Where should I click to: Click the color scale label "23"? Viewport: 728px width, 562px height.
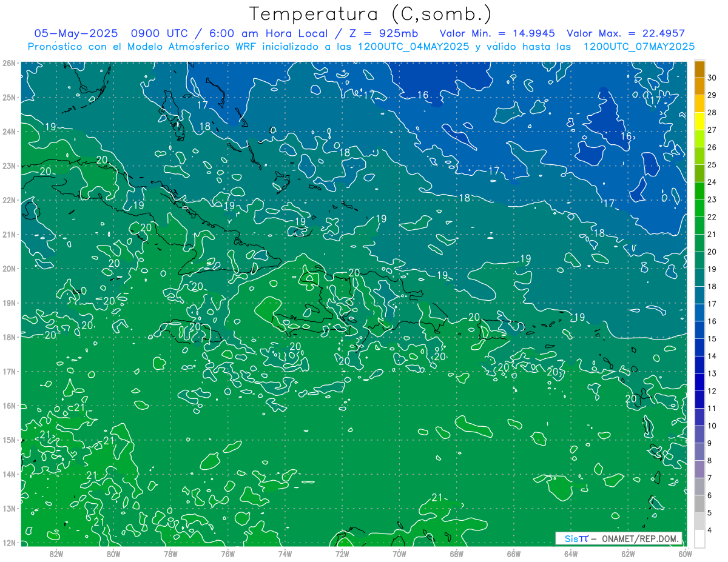[712, 199]
